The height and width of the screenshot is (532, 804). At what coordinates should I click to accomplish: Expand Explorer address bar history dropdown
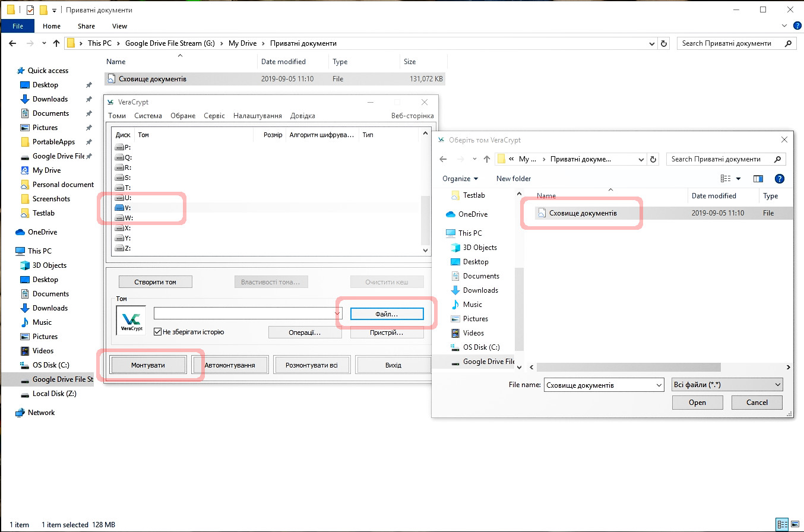point(653,43)
